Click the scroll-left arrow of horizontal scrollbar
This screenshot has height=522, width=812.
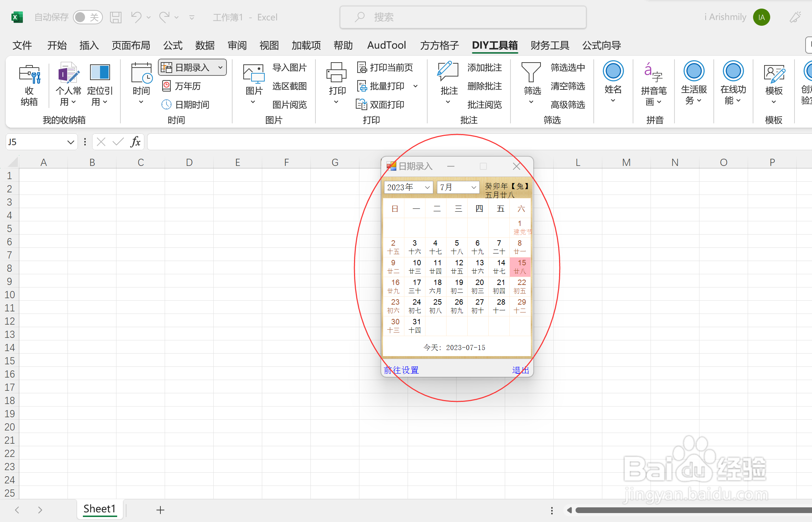tap(569, 510)
